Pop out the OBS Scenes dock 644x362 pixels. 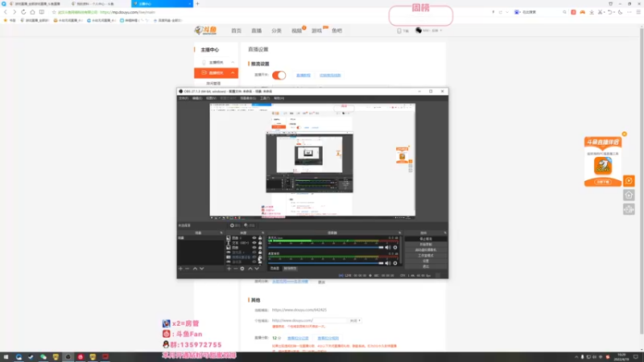tap(221, 233)
